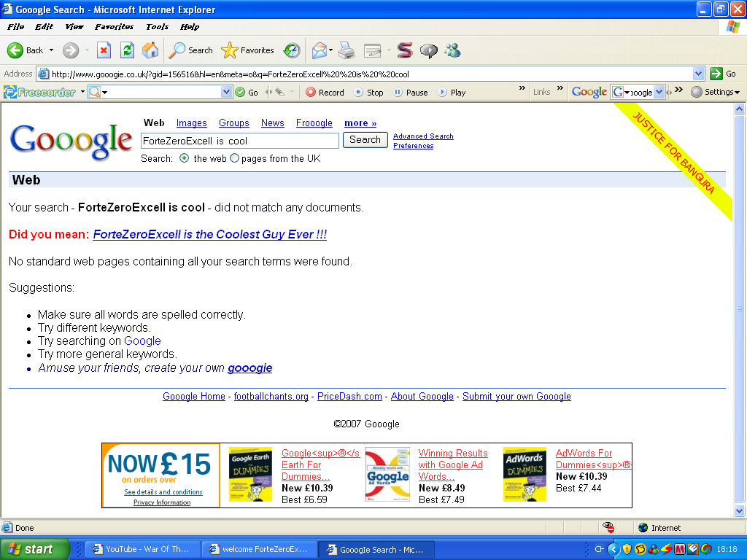Open the Start menu button
747x560 pixels.
[x=35, y=549]
